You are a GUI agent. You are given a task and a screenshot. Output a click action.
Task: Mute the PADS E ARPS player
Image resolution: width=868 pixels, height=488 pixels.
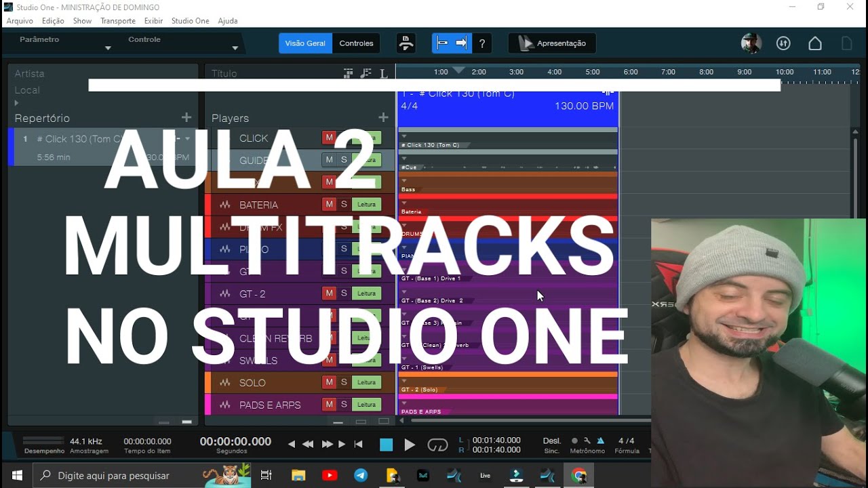[329, 404]
